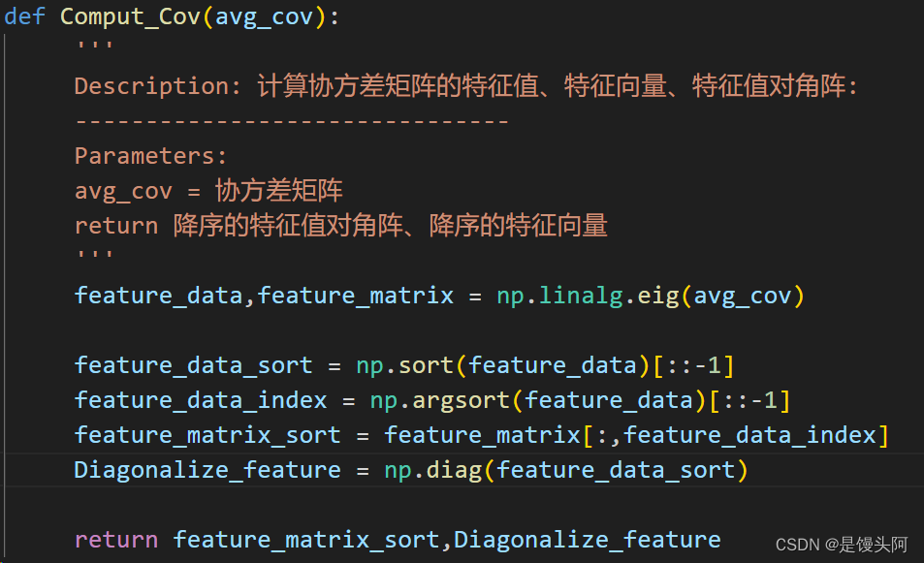Click the avg_cov parameter in function signature
The height and width of the screenshot is (563, 924).
(264, 17)
